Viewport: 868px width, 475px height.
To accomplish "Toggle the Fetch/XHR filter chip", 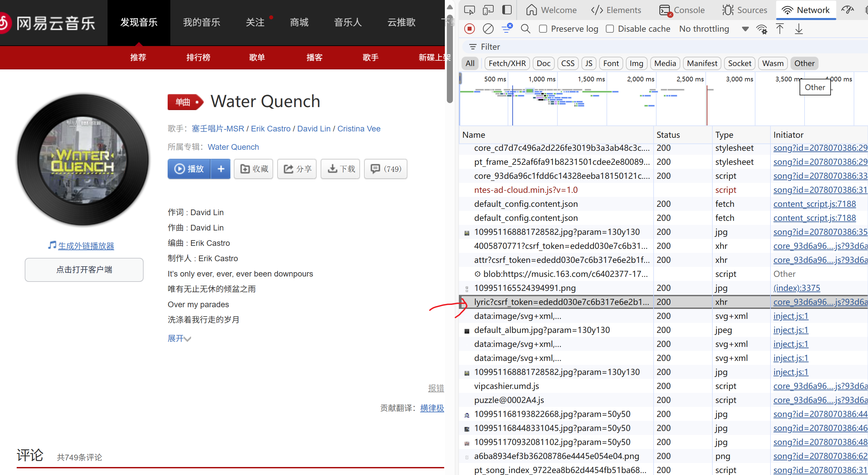I will click(x=507, y=63).
